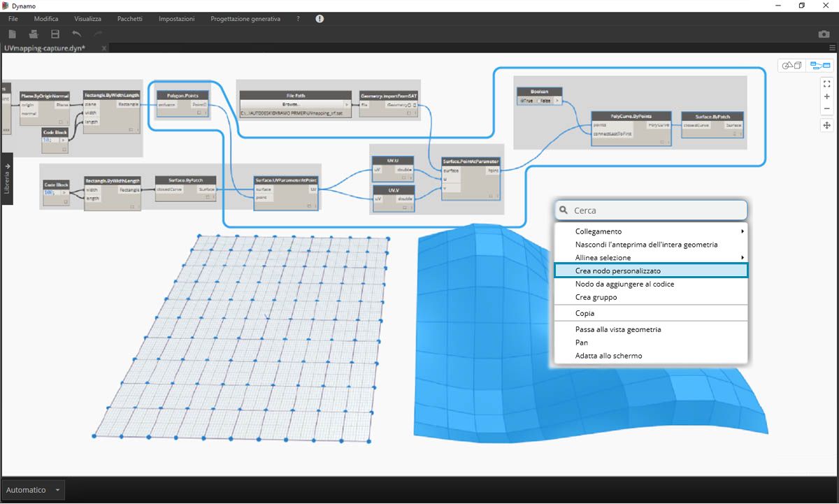Screen dimensions: 839x504
Task: Open the File menu
Action: point(13,19)
